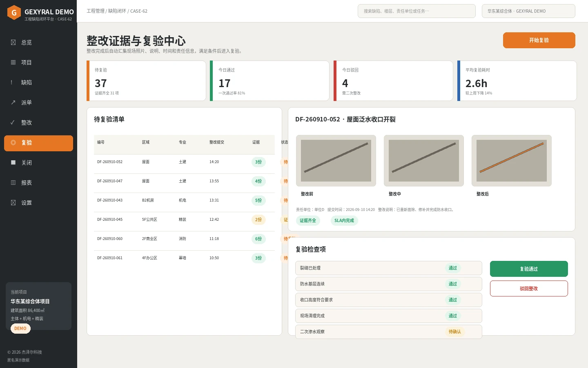Select the 复验 circle icon
This screenshot has width=588, height=368.
(13, 142)
